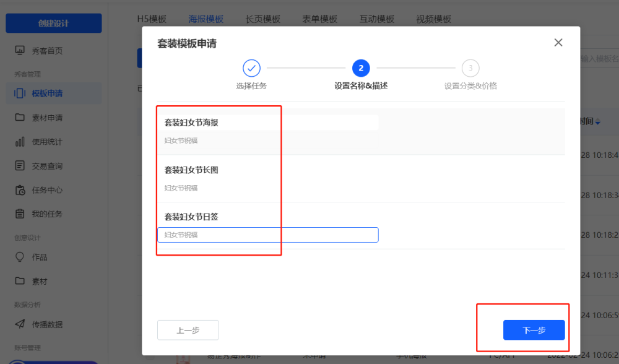The height and width of the screenshot is (364, 619).
Task: Click step 2 circle 设置名称&描述
Action: pyautogui.click(x=361, y=68)
